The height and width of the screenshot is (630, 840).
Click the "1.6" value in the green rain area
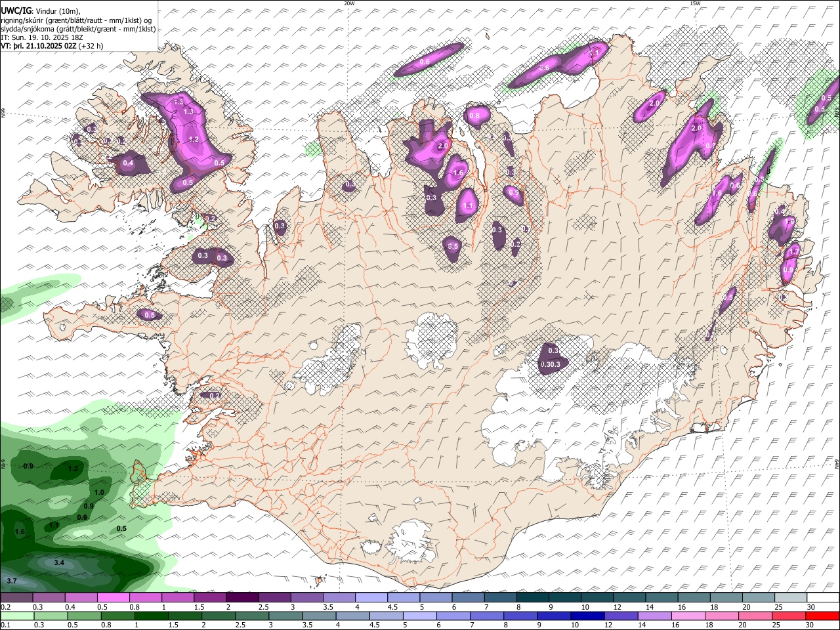click(20, 532)
